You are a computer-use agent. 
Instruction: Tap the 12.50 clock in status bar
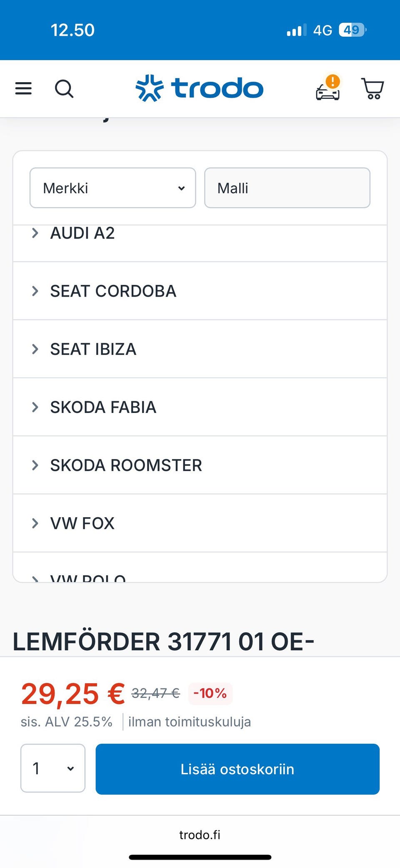72,30
